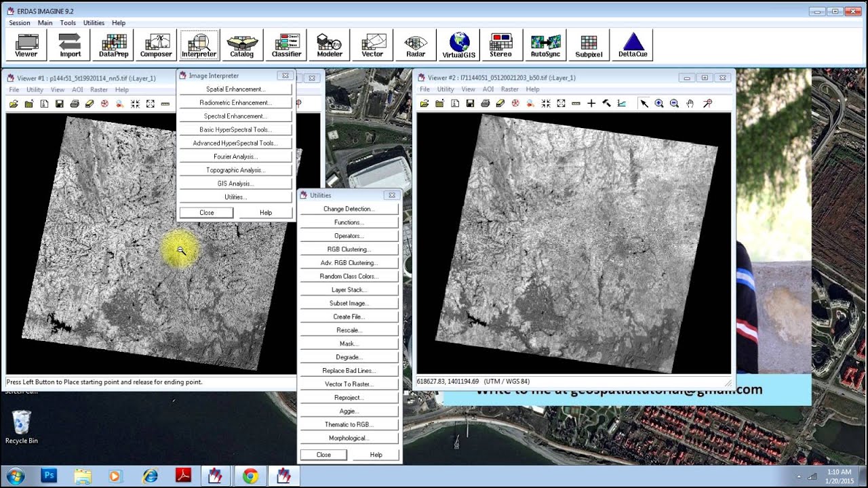The image size is (868, 488).
Task: Click the DataPrep icon
Action: click(x=113, y=45)
